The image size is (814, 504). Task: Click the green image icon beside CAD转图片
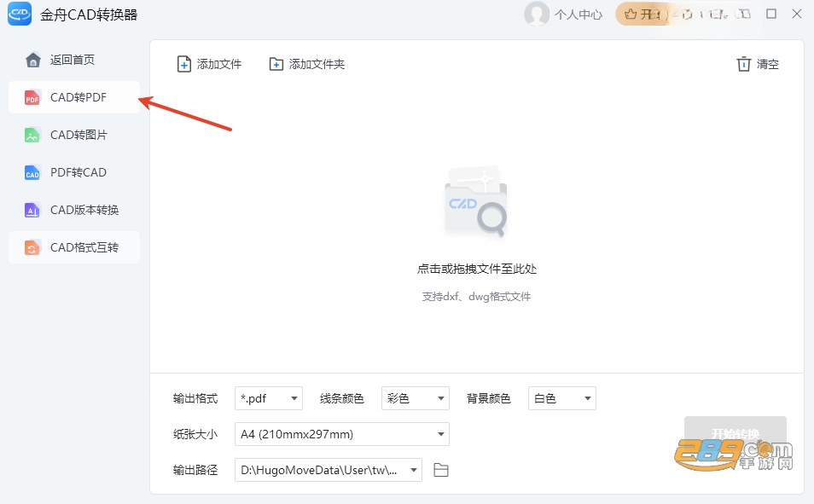(x=32, y=135)
